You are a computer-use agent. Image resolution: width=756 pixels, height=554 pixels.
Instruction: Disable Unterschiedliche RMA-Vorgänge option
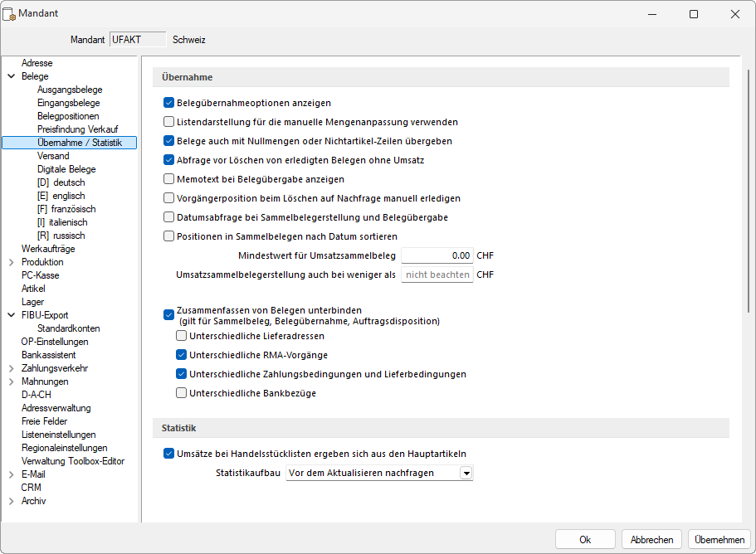[x=182, y=355]
